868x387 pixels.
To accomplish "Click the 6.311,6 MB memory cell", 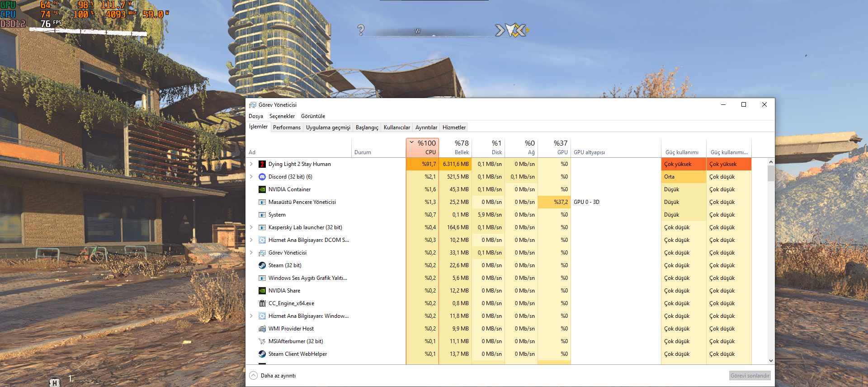I will (x=455, y=164).
